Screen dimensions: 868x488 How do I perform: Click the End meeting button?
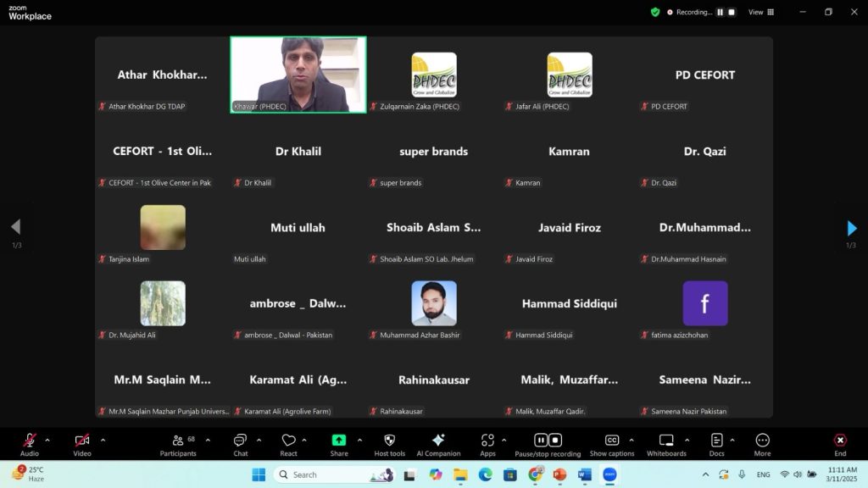point(840,444)
